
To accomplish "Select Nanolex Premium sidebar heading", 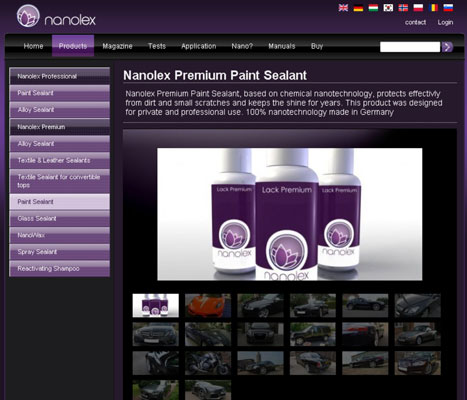I will [x=60, y=127].
